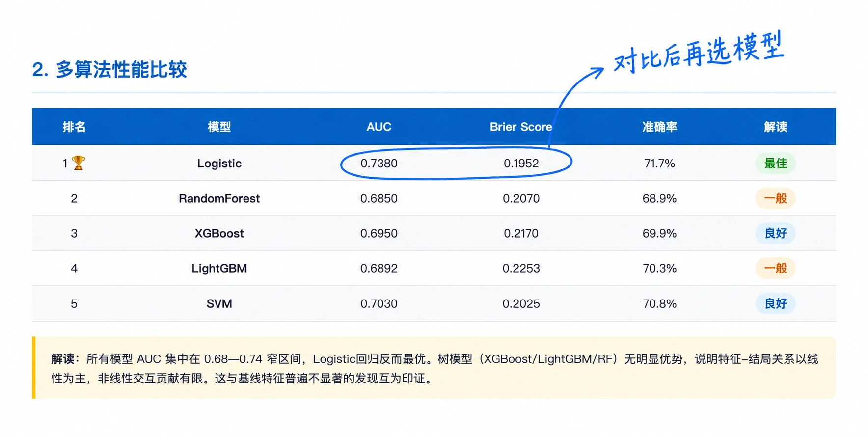This screenshot has height=437, width=868.
Task: Click the rank number 4 cell
Action: coord(74,268)
